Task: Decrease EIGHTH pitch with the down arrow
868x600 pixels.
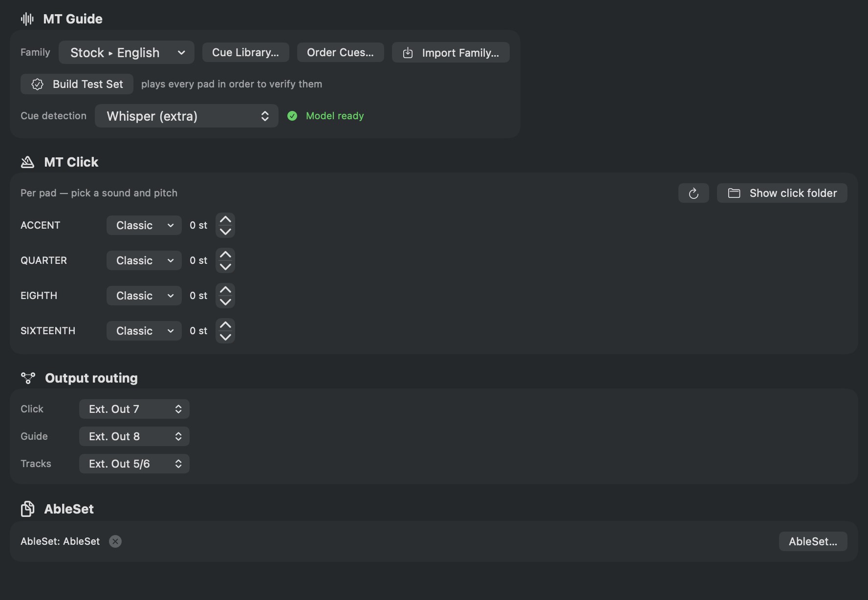Action: 225,302
